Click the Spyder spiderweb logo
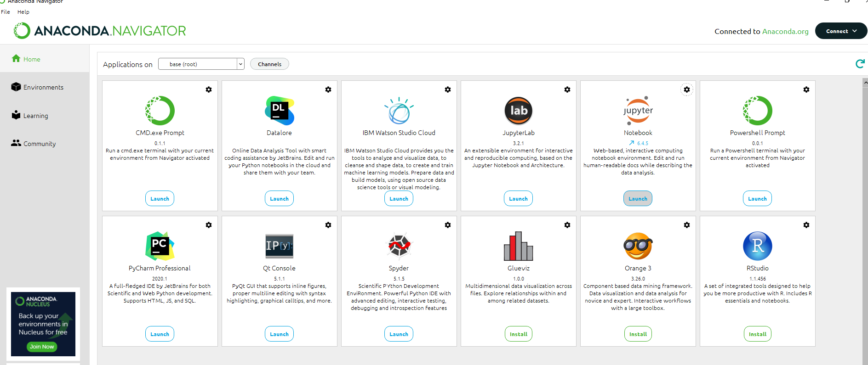This screenshot has width=868, height=365. pos(399,246)
